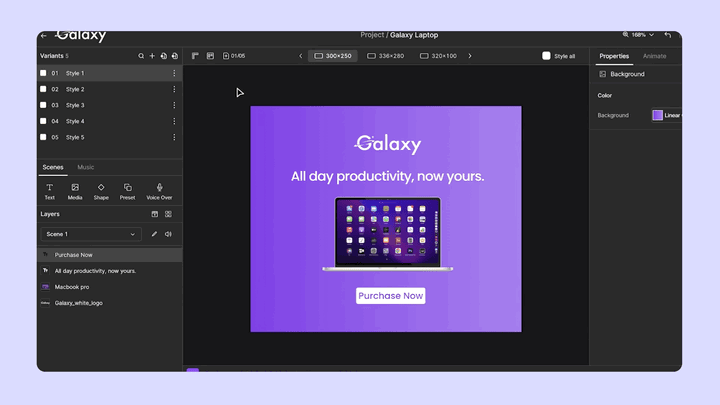Add a Shape element
This screenshot has height=405, width=720.
click(101, 191)
